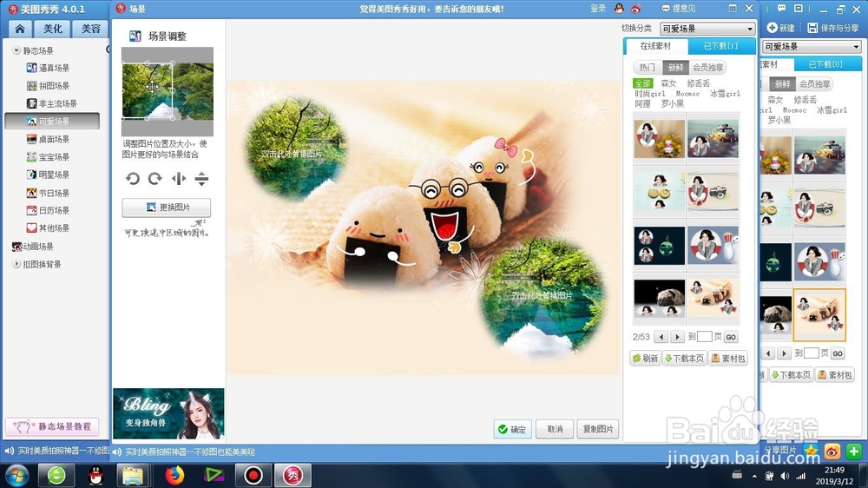Viewport: 868px width, 488px height.
Task: Click the upper-left circular photo placeholder
Action: coord(296,149)
